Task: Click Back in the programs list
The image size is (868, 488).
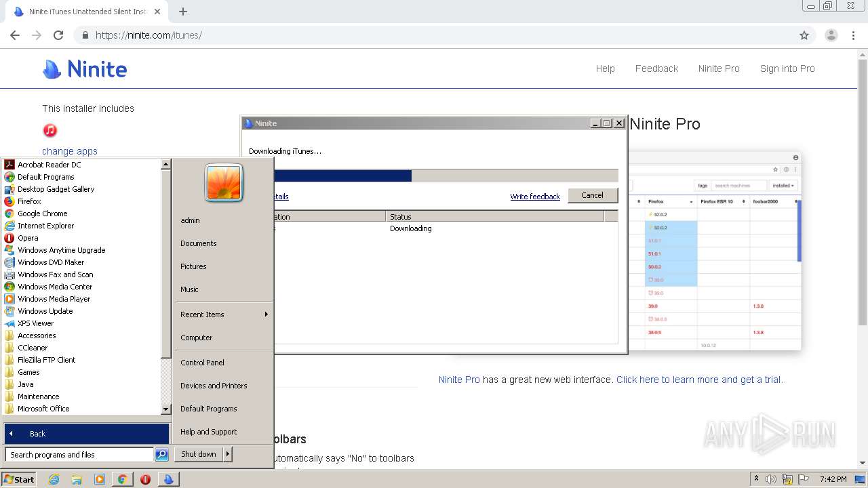Action: pos(87,434)
